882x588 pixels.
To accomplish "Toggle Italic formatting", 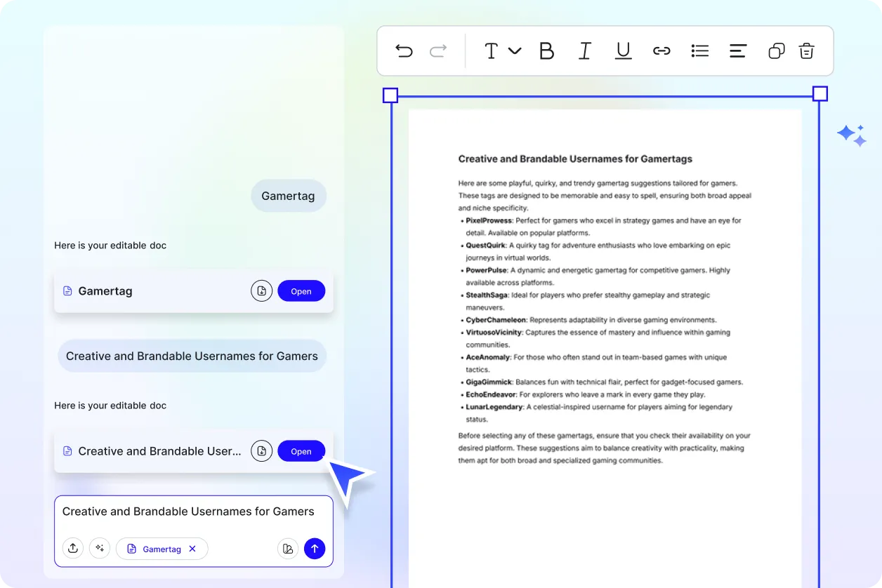I will pos(584,51).
